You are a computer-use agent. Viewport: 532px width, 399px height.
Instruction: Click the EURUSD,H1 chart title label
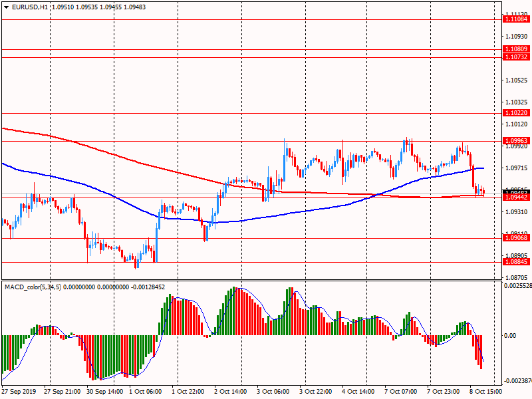(x=29, y=7)
